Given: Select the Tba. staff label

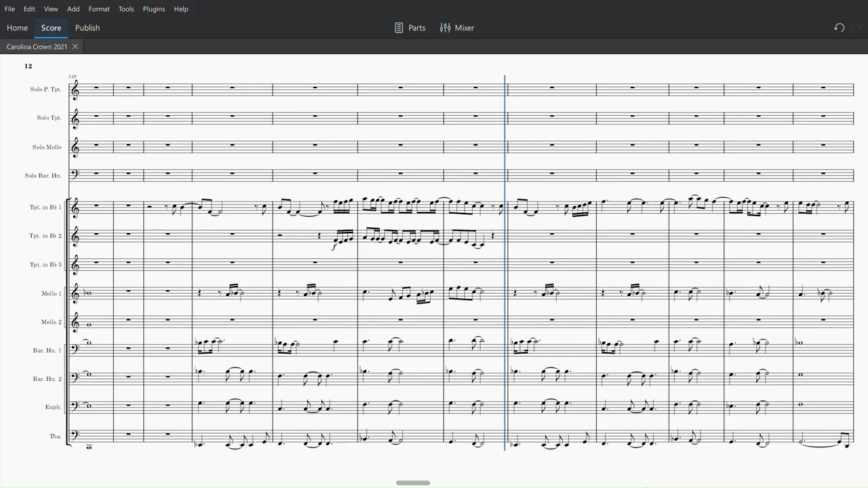Looking at the screenshot, I should [x=56, y=436].
